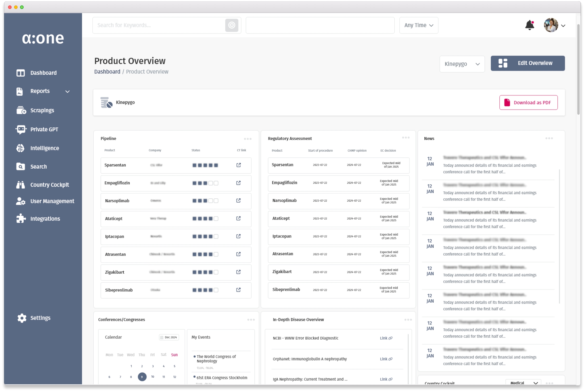Open Pipeline panel three-dot menu
Viewport: 585px width, 392px height.
pyautogui.click(x=248, y=139)
